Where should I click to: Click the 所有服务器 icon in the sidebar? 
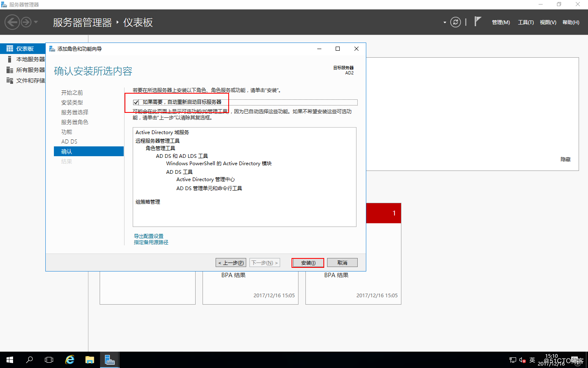click(10, 70)
